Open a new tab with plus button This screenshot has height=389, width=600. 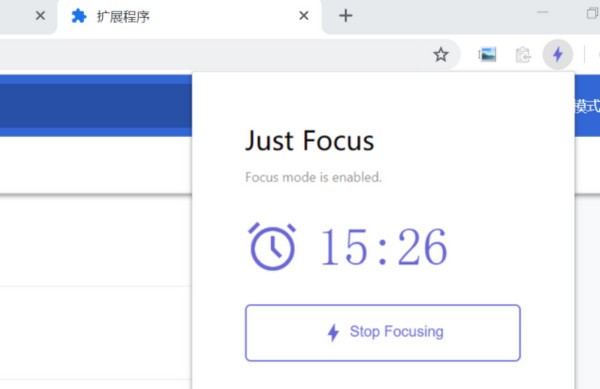pyautogui.click(x=346, y=16)
